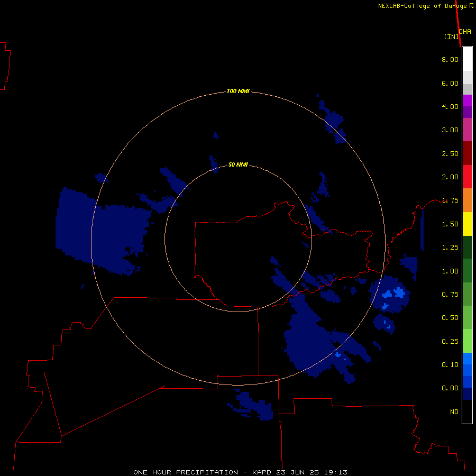Click the One Hour Precipitation KAPD caption
476x476 pixels.
(240, 472)
